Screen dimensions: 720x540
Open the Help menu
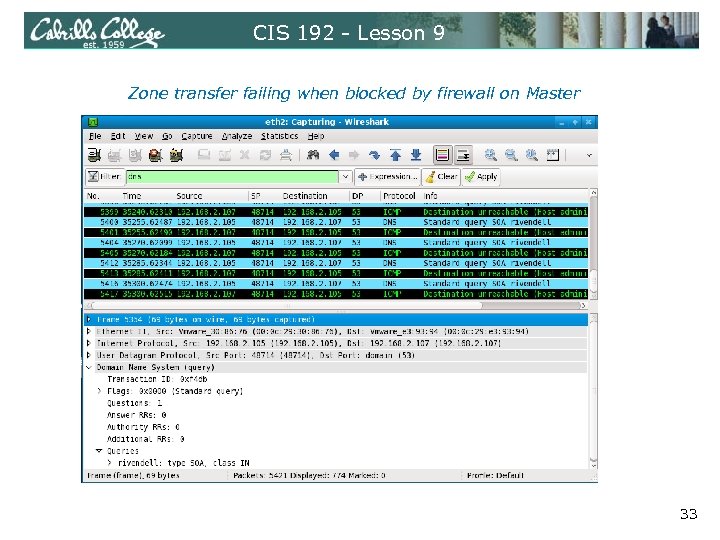(x=316, y=136)
